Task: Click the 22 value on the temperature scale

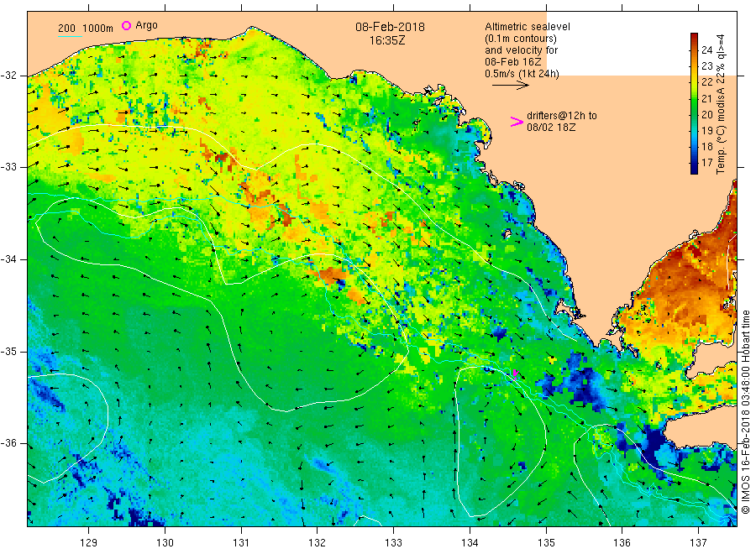Action: tap(706, 82)
